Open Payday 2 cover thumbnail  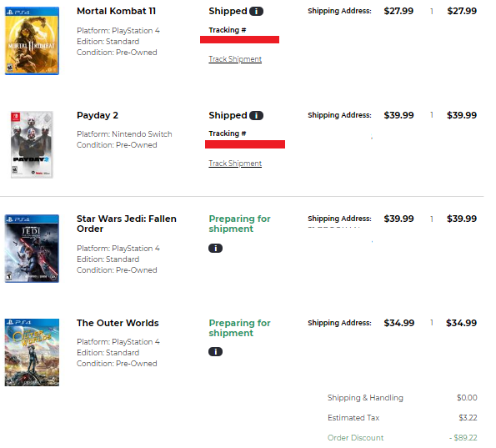pyautogui.click(x=32, y=144)
